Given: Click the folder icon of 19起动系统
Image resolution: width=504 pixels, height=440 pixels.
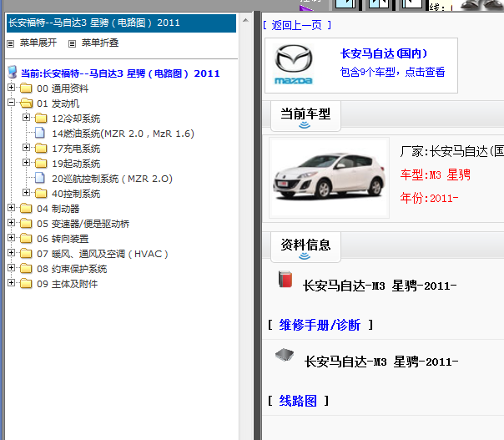Looking at the screenshot, I should pos(41,163).
